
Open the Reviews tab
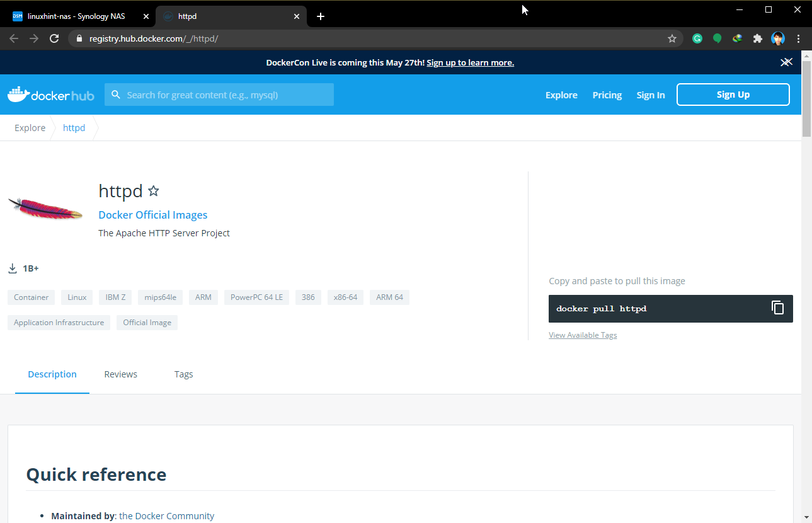pos(121,374)
